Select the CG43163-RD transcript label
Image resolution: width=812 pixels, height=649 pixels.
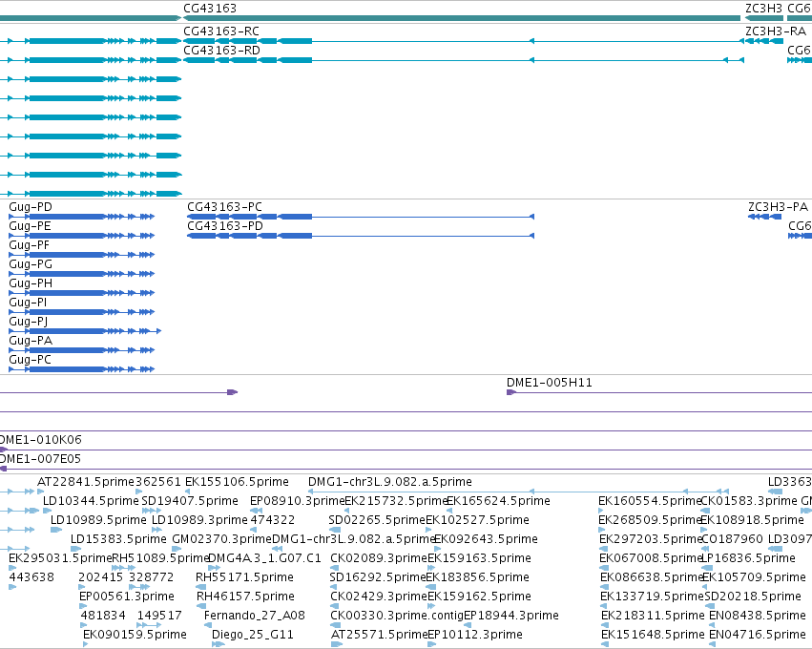(221, 51)
